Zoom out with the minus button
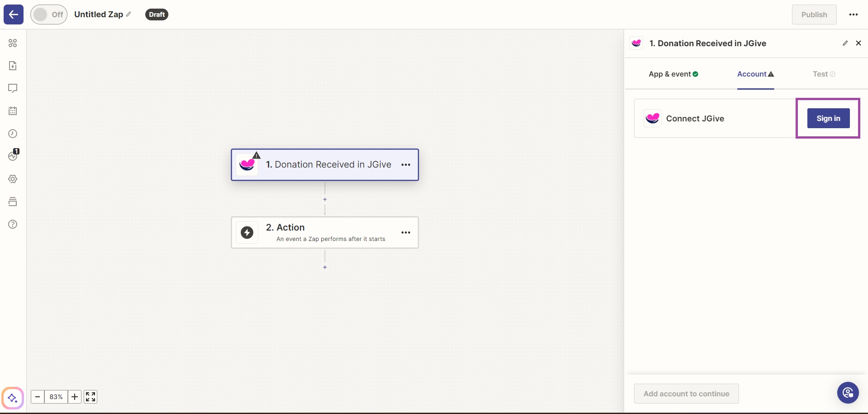Image resolution: width=868 pixels, height=414 pixels. point(38,397)
